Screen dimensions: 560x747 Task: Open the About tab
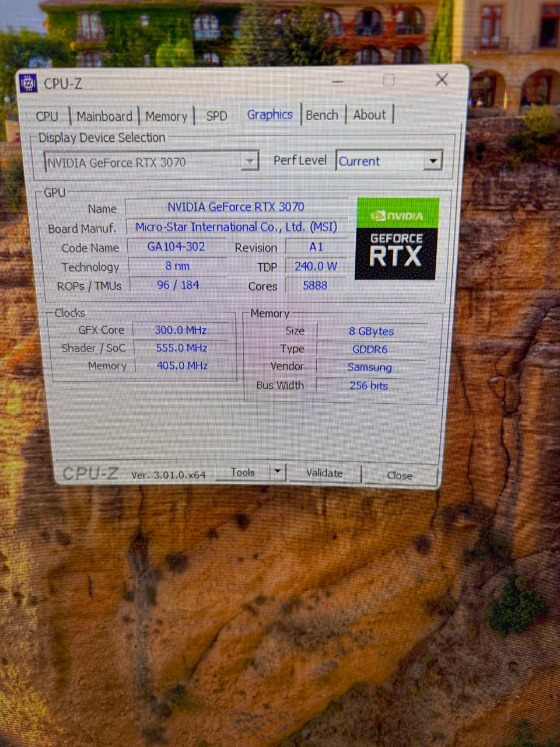[x=369, y=114]
